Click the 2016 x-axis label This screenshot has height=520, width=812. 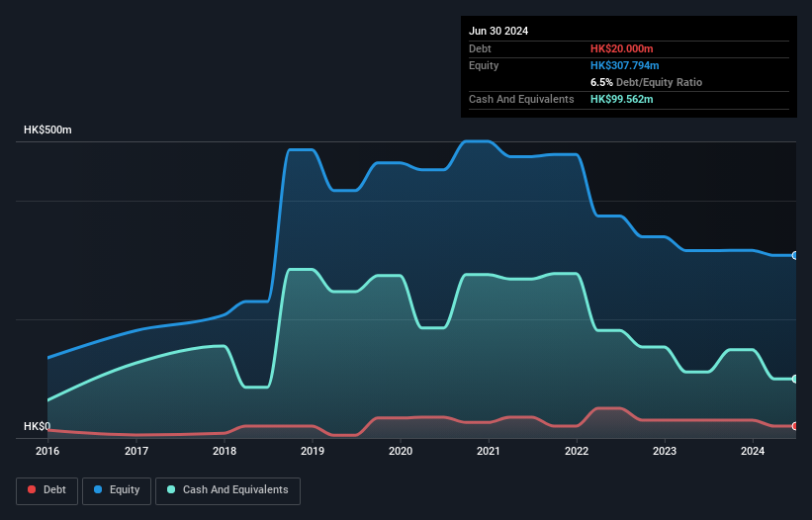47,451
